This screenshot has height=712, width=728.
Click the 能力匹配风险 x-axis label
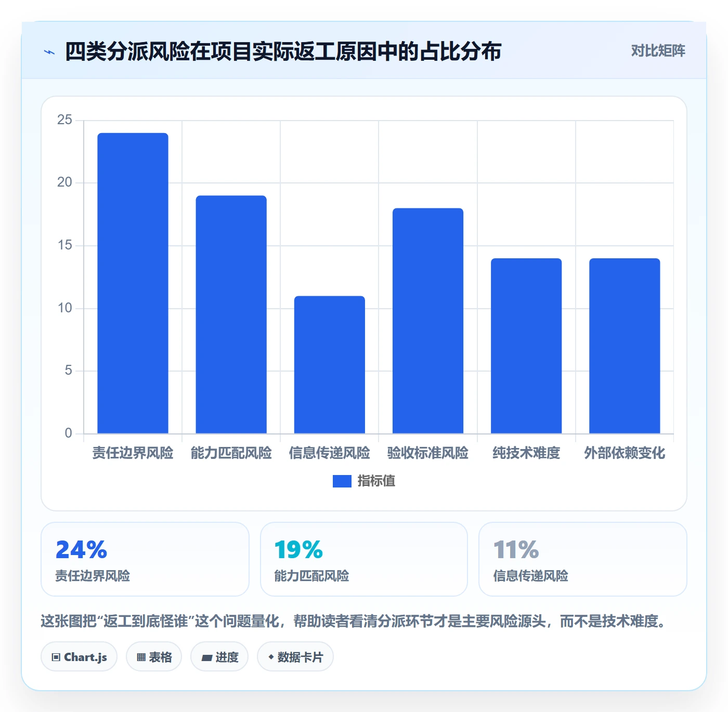231,453
